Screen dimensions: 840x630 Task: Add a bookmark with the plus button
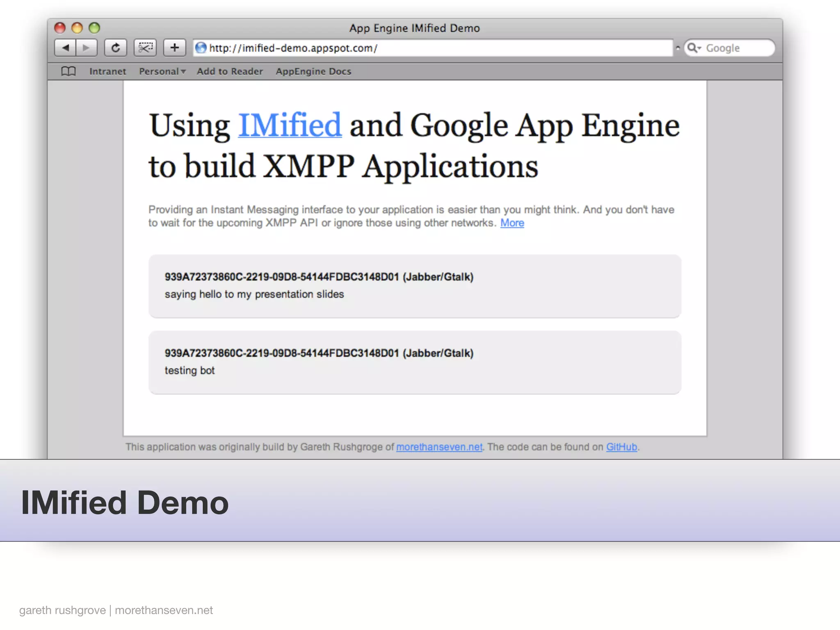[x=175, y=48]
